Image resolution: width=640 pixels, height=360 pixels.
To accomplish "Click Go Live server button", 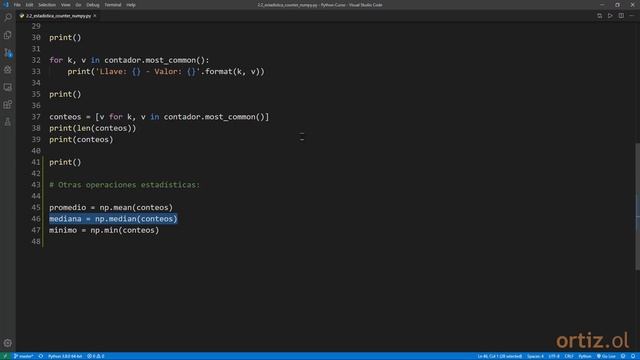I will (606, 356).
